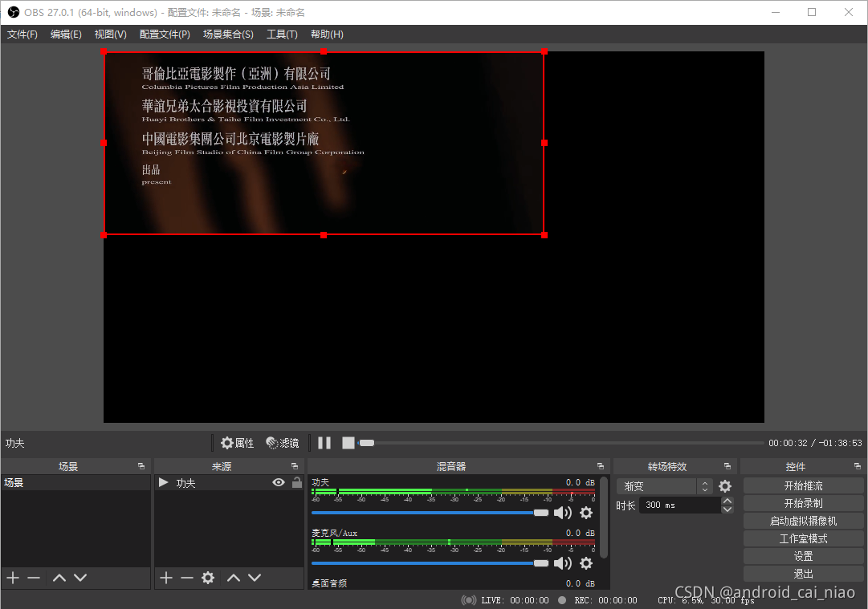Open the 编辑(E) menu

tap(66, 35)
